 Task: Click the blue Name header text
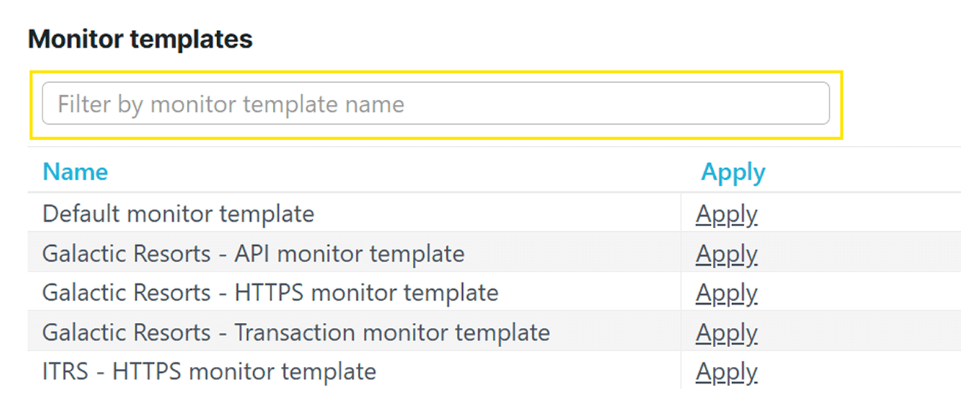point(76,172)
